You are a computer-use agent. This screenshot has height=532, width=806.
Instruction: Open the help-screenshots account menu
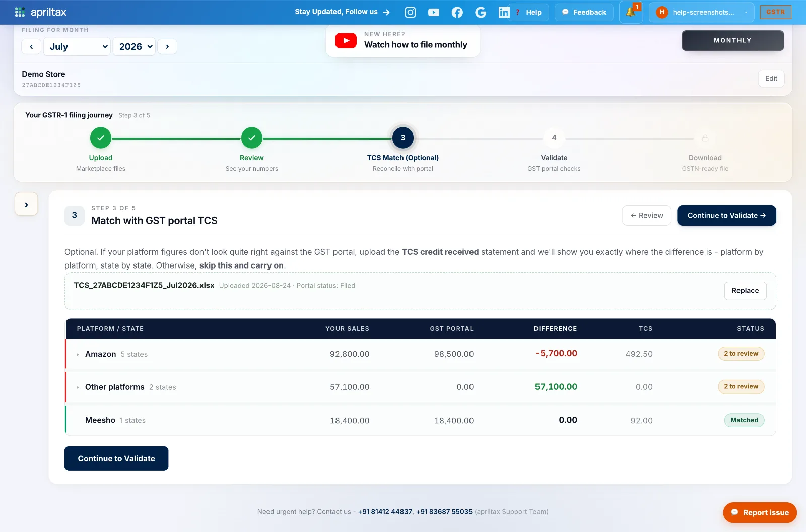click(701, 12)
